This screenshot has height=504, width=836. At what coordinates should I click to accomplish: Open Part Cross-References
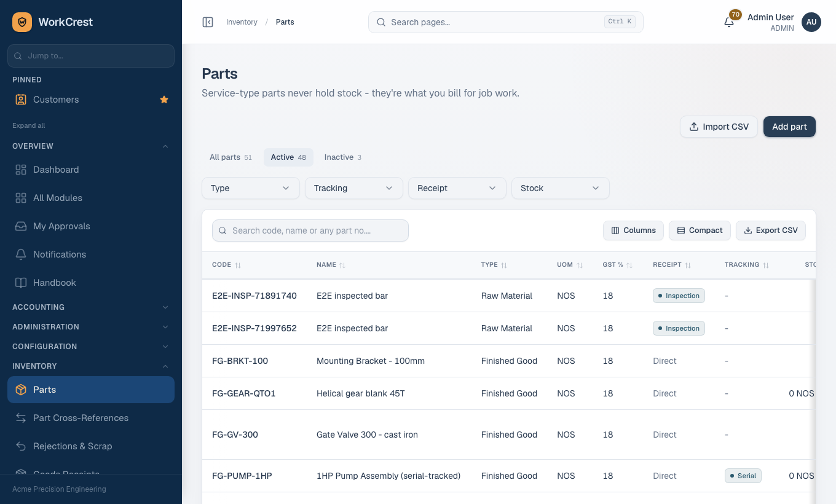91,418
